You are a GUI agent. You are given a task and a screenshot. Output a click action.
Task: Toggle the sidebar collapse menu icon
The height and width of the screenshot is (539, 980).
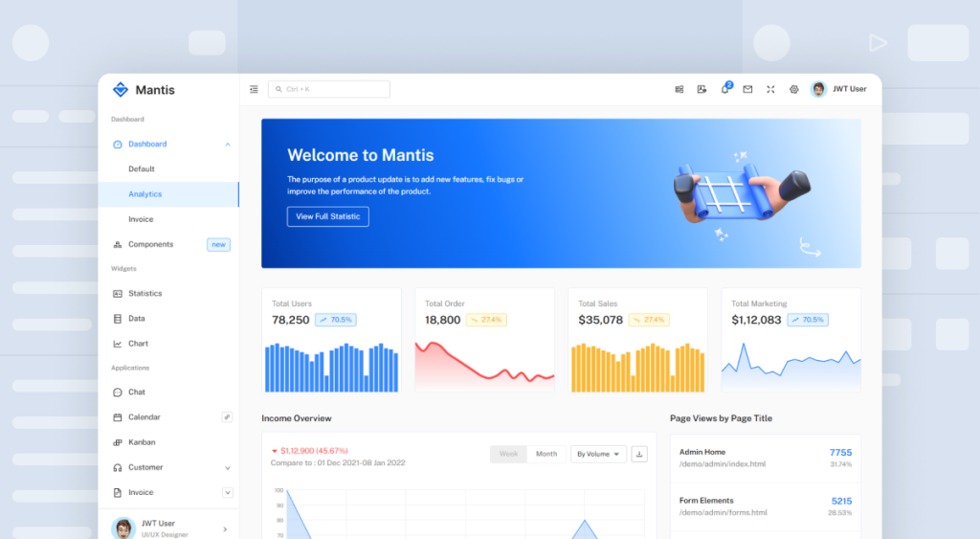pyautogui.click(x=254, y=89)
